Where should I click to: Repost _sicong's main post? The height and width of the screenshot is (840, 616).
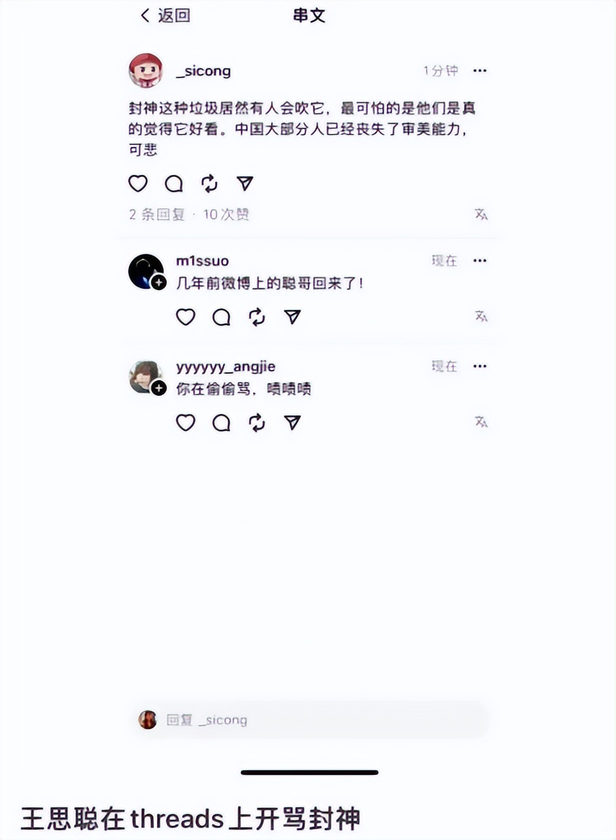point(209,183)
